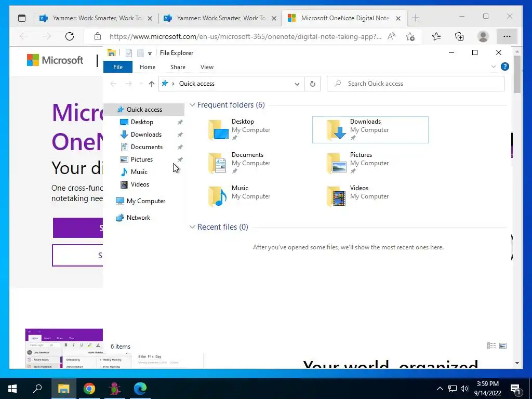Viewport: 532px width, 399px height.
Task: Open Edge profile avatar
Action: pyautogui.click(x=483, y=36)
